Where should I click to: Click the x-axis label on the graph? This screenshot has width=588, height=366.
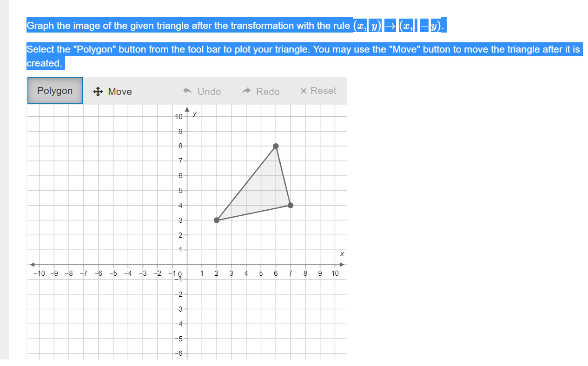tap(342, 254)
